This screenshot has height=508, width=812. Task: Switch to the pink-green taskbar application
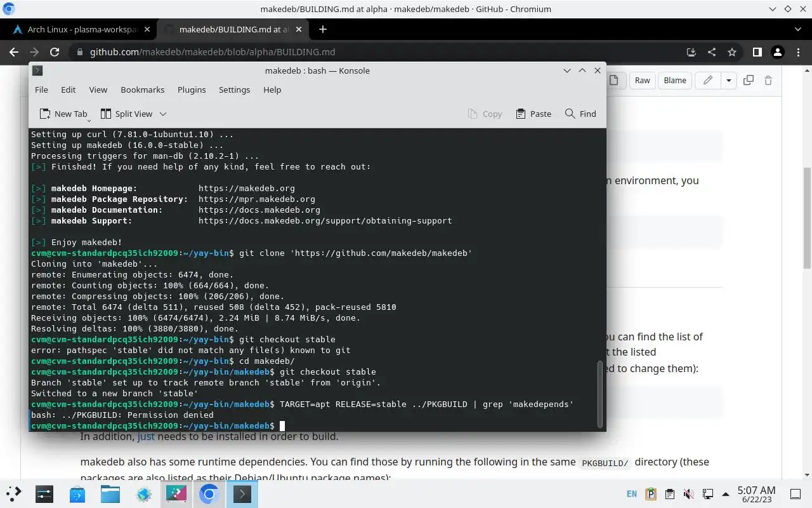(176, 494)
